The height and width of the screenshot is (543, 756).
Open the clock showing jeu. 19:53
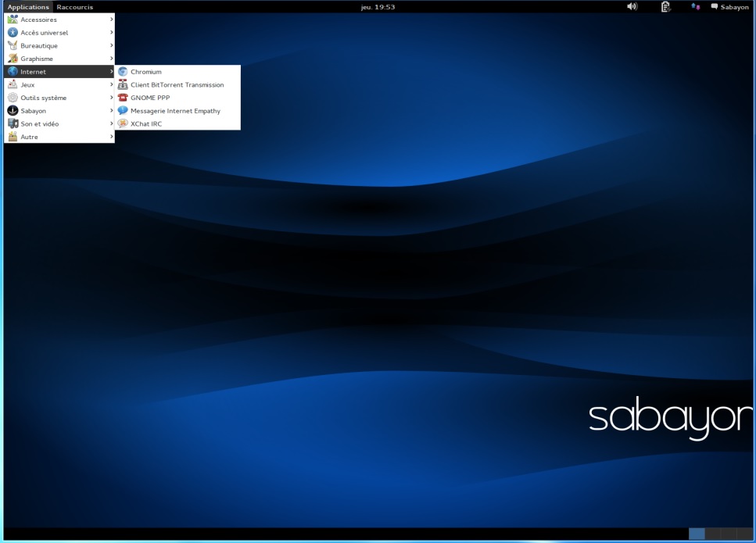coord(378,7)
